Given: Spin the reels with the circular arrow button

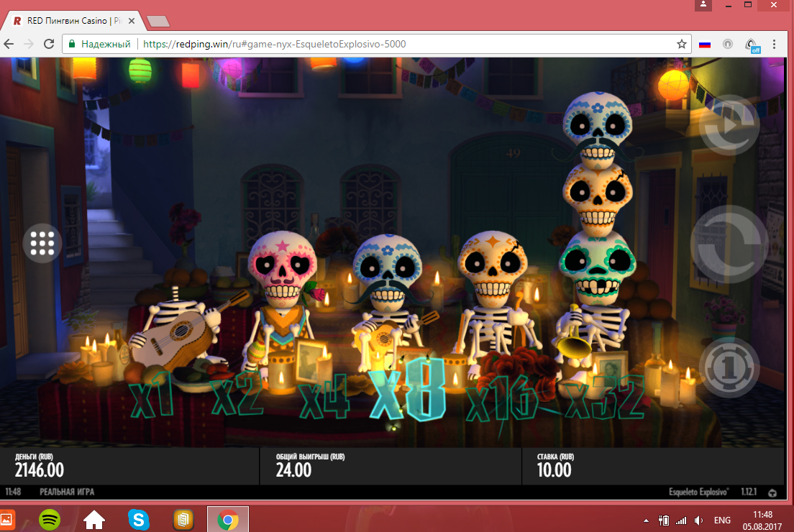Looking at the screenshot, I should point(730,244).
